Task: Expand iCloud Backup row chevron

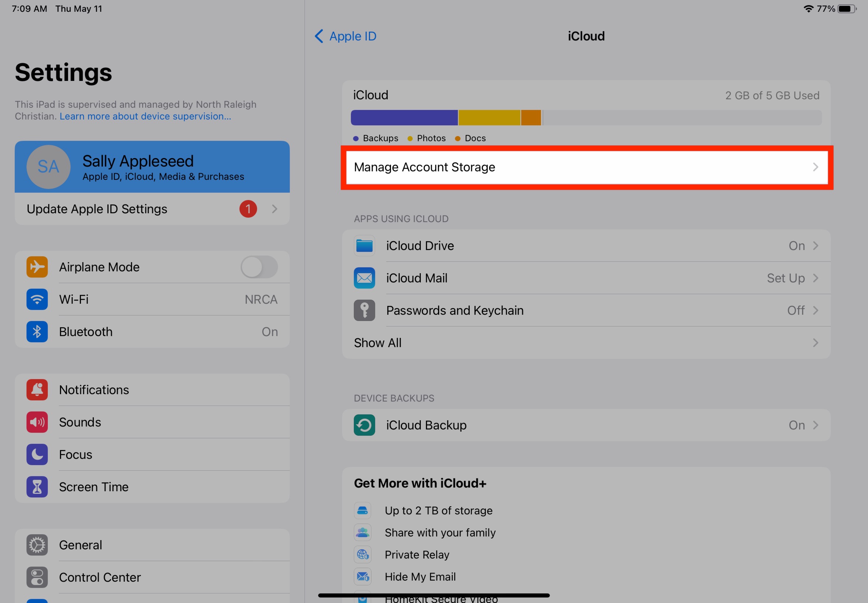Action: [815, 425]
